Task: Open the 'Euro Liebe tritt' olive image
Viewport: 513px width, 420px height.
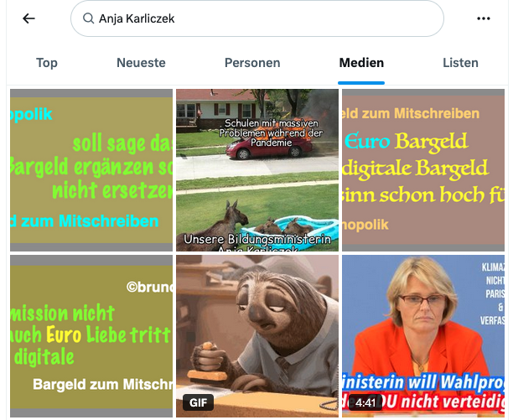Action: [91, 336]
